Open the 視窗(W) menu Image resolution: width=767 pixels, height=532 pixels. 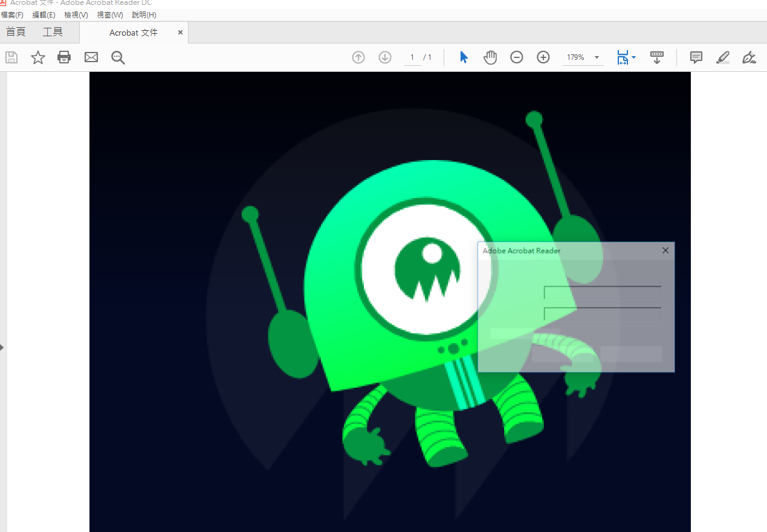point(110,15)
